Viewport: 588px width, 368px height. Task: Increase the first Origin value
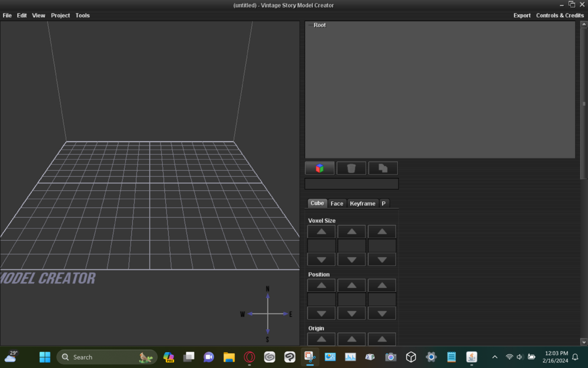pyautogui.click(x=320, y=339)
